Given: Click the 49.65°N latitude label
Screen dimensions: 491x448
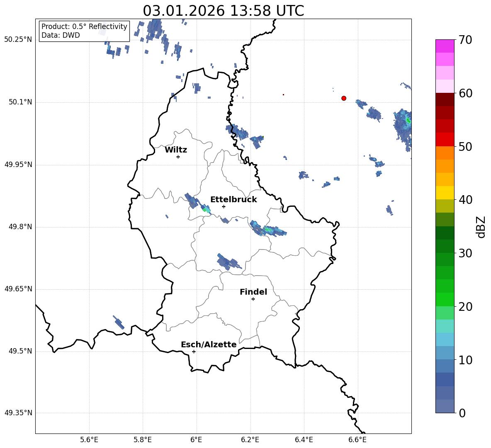Looking at the screenshot, I should tap(18, 289).
